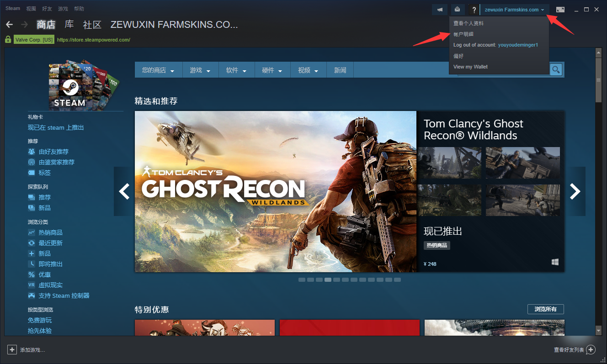Click the 浏览分类 新品 plus icon
This screenshot has height=364, width=607.
[x=32, y=253]
